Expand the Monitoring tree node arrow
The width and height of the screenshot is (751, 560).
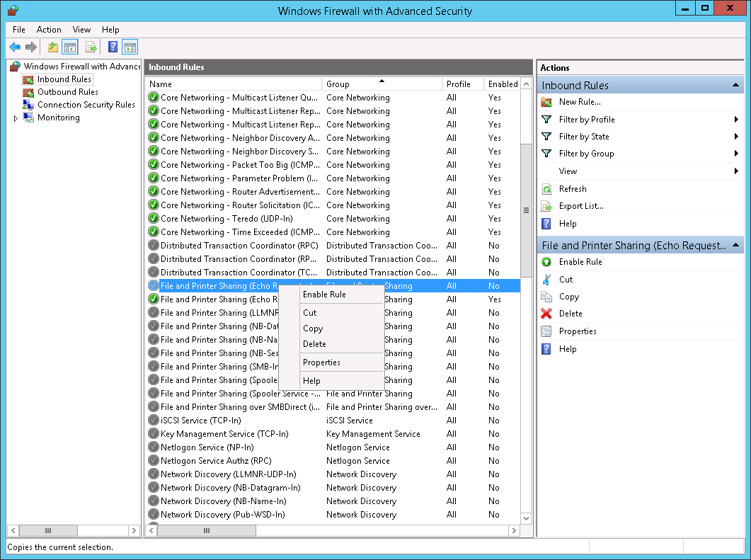point(16,118)
